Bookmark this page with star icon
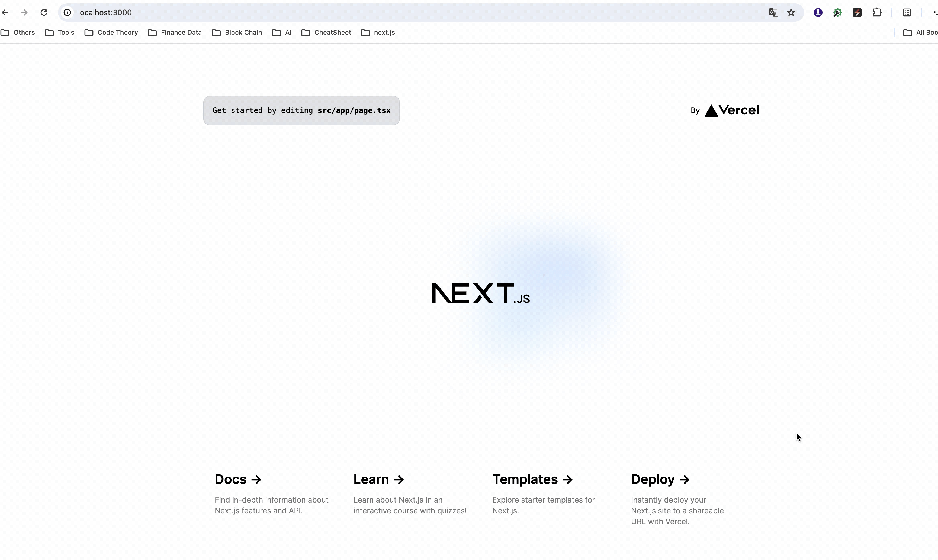Viewport: 938px width, 560px height. 791,12
